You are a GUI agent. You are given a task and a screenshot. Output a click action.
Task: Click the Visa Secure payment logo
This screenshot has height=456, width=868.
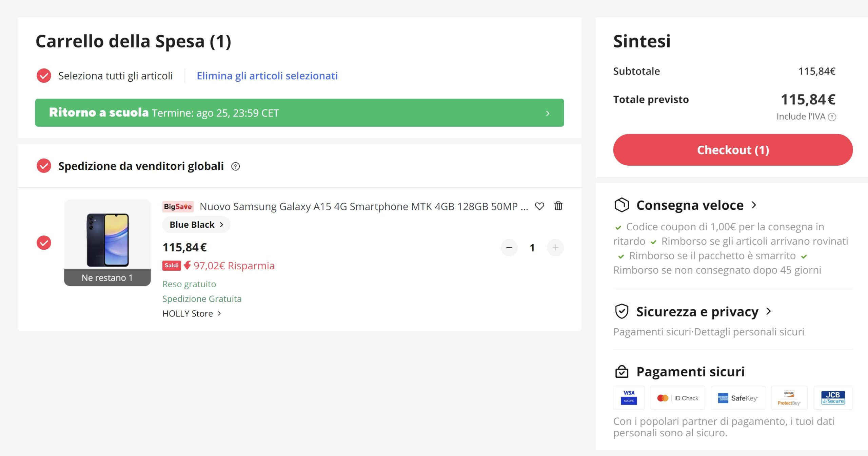(629, 398)
